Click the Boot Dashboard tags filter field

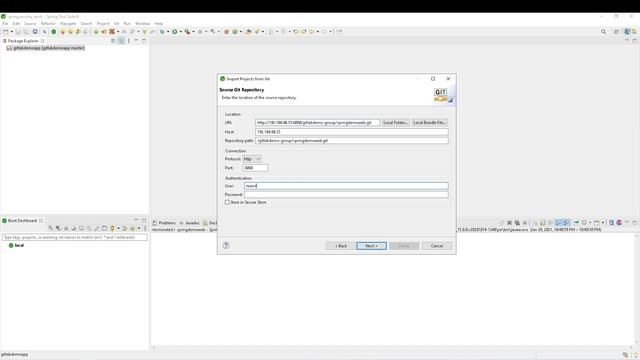pos(75,237)
